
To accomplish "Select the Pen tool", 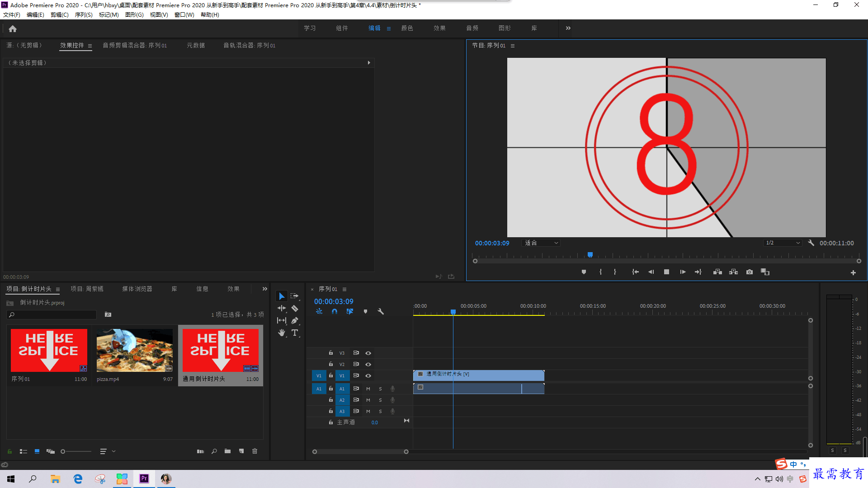I will pos(295,320).
